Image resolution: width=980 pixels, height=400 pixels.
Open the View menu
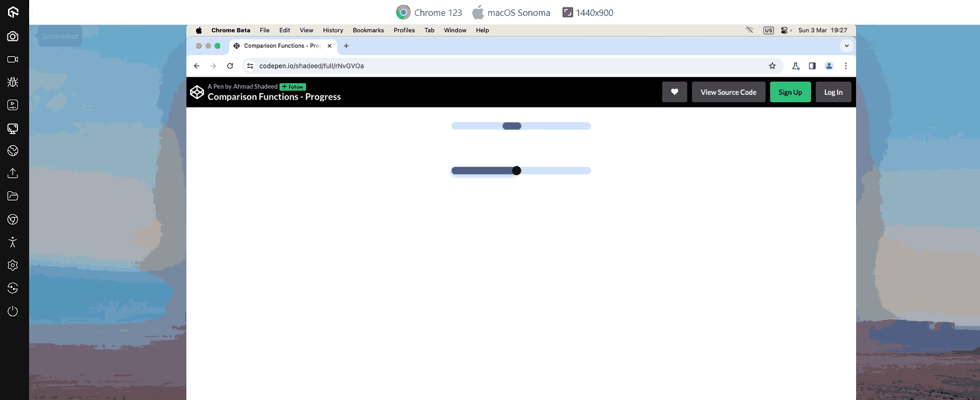307,30
